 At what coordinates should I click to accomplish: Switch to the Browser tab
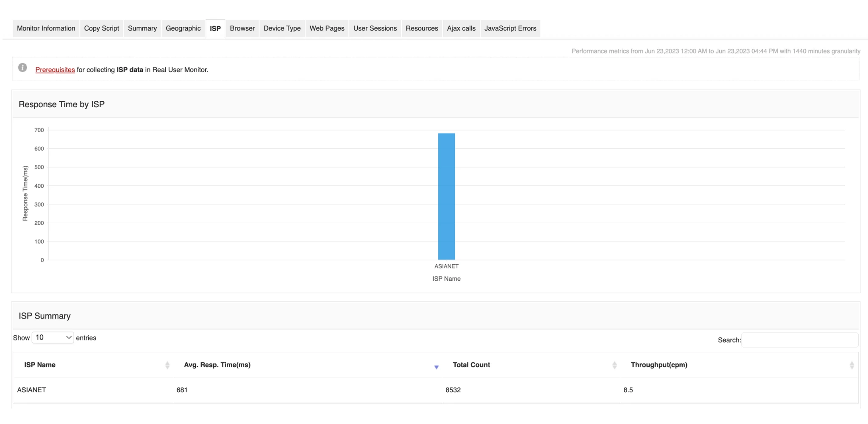click(242, 28)
